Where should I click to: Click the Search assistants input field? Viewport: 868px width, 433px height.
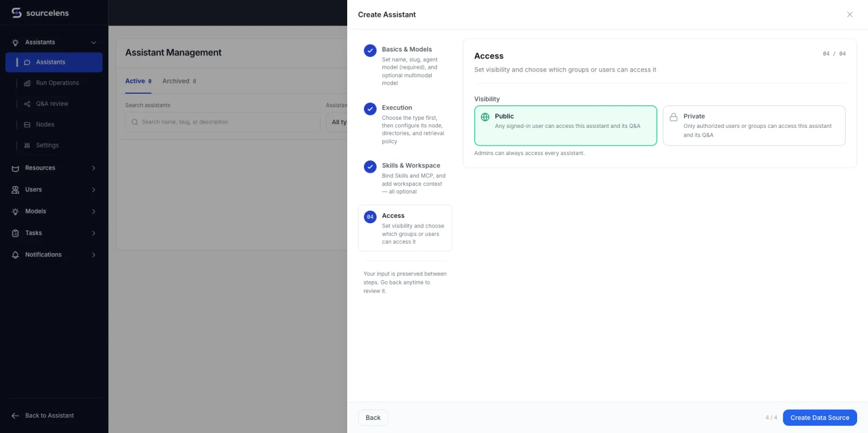[223, 122]
